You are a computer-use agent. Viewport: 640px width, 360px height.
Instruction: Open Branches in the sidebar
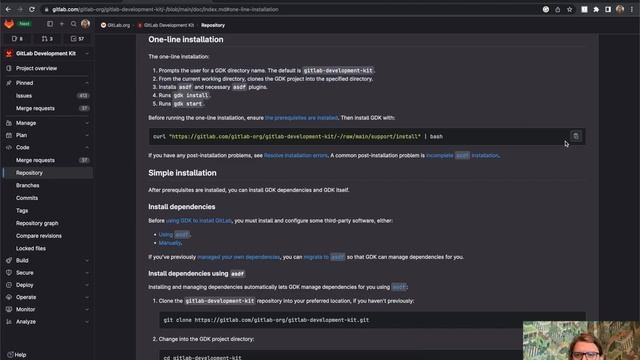pyautogui.click(x=48, y=185)
